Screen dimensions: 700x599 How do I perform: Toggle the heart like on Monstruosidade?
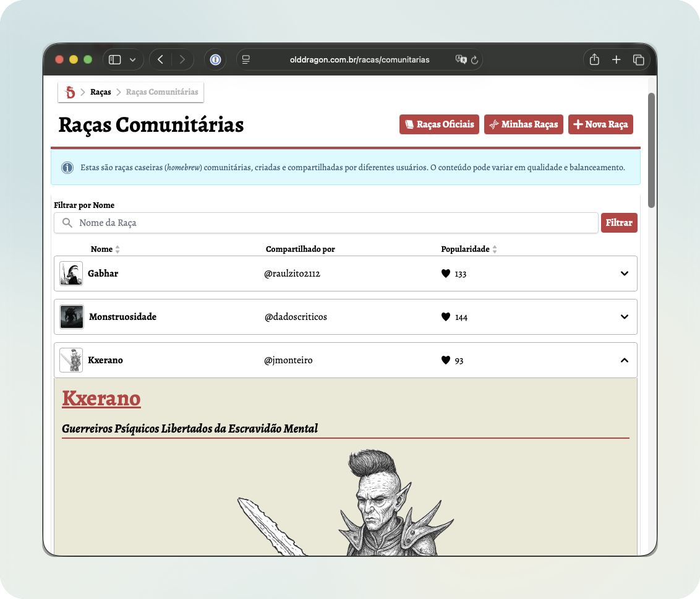[x=445, y=316]
